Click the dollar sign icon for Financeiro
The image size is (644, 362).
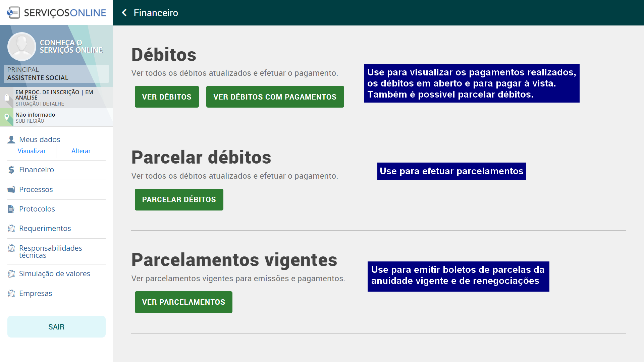click(x=11, y=170)
